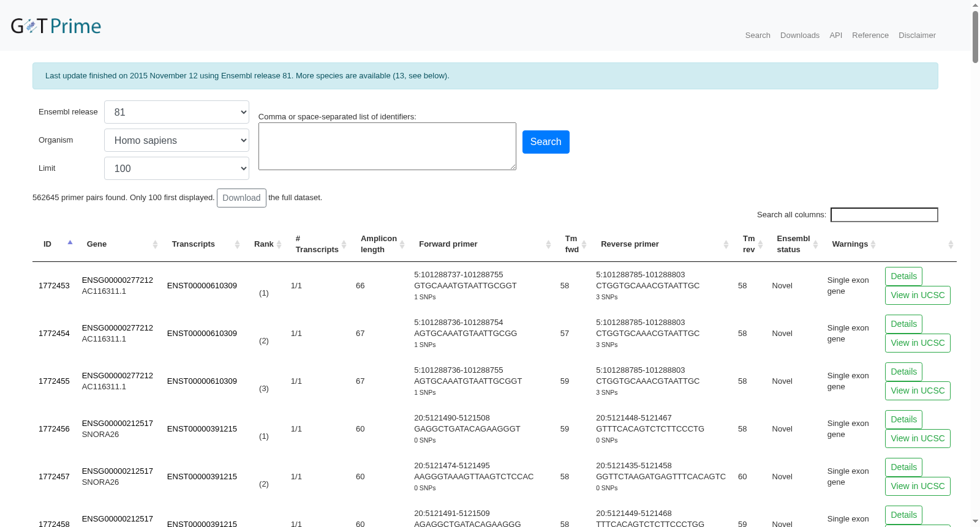This screenshot has width=980, height=527.
Task: View primer 1772454 in UCSC
Action: pos(918,343)
